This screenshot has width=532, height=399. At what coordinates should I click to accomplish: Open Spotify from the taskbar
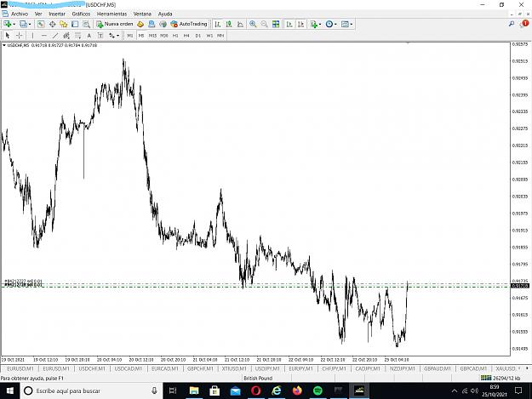pyautogui.click(x=317, y=390)
